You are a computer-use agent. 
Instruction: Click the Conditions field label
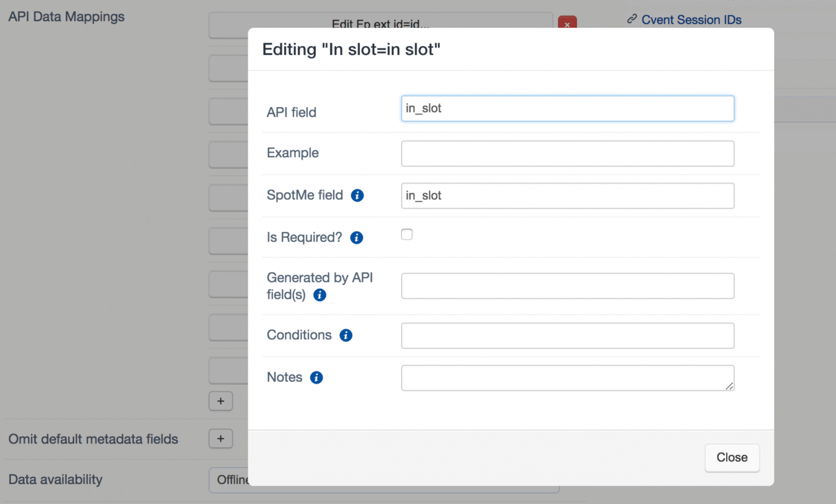pos(299,335)
